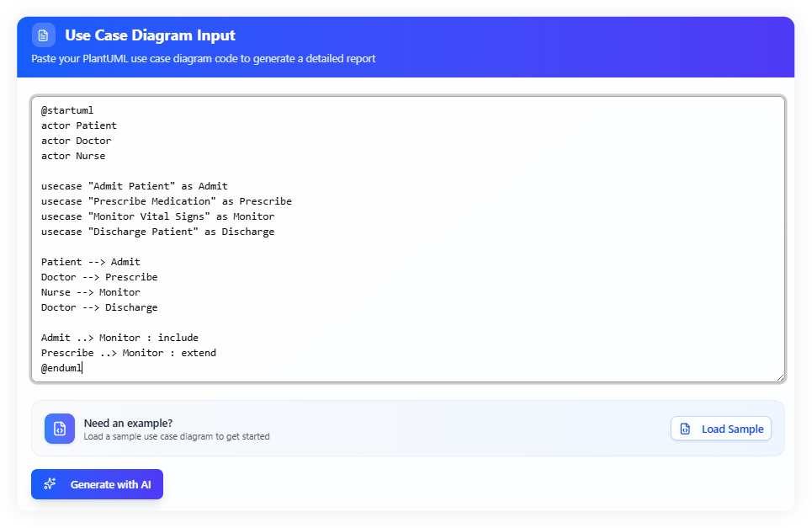Click the textarea resize handle at bottom-right corner
The height and width of the screenshot is (528, 812).
tap(780, 377)
